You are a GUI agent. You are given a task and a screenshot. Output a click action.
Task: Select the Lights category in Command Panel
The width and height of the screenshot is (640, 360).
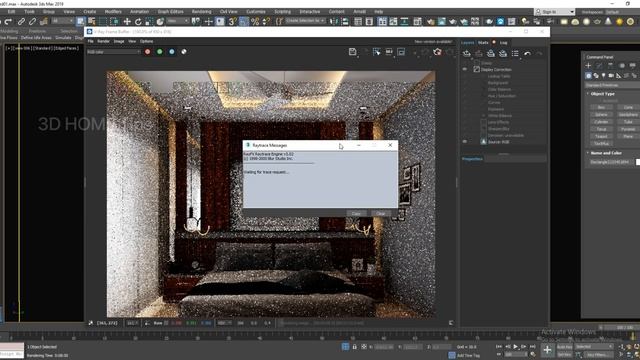603,76
